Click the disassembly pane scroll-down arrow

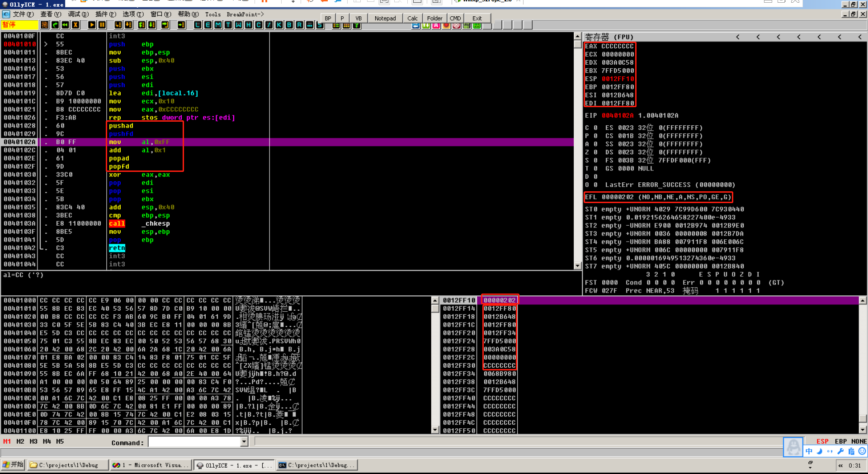pyautogui.click(x=577, y=266)
